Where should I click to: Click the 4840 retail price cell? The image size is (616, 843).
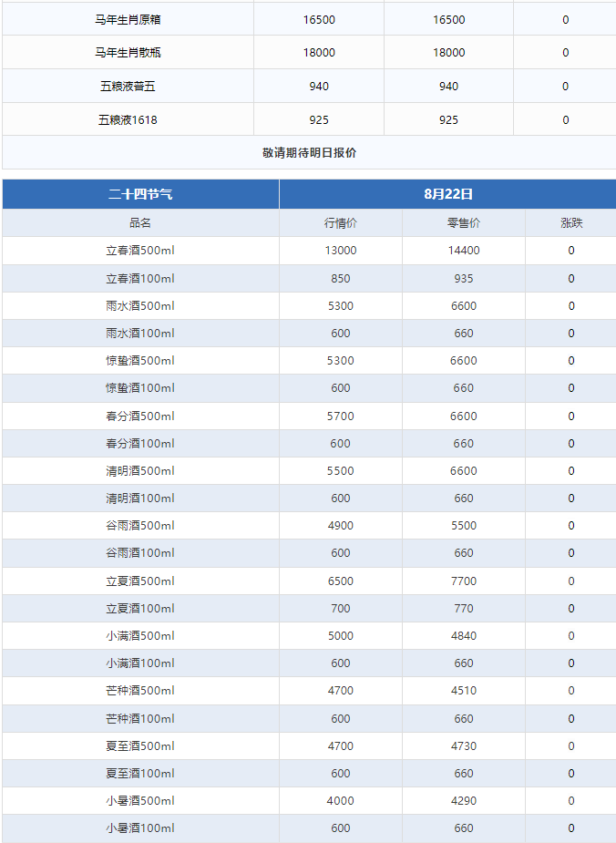463,636
